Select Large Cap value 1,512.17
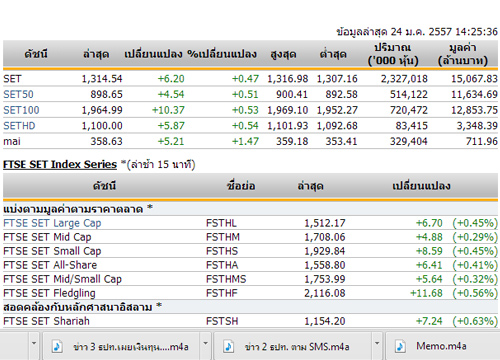Viewport: 500px width, 360px height. 325,223
